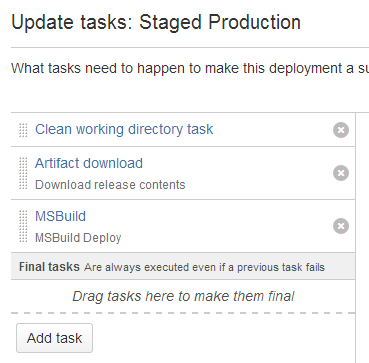Click the 'Drag tasks here to make them final' area

click(183, 296)
